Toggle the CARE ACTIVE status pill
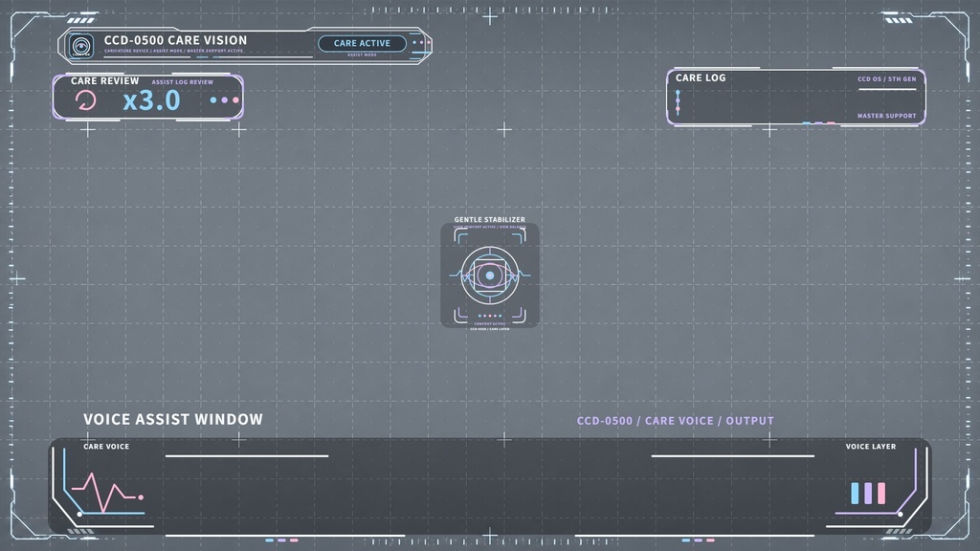Image resolution: width=980 pixels, height=551 pixels. point(362,43)
